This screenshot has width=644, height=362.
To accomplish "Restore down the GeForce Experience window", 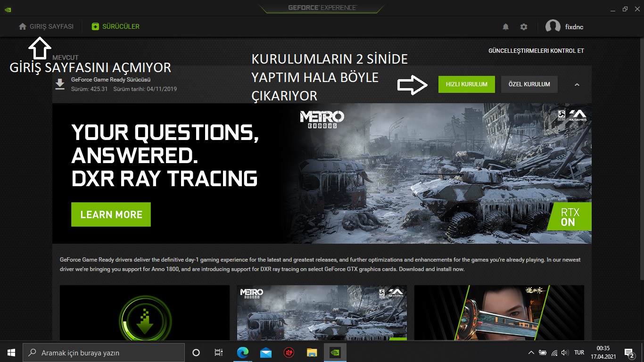I will click(x=625, y=9).
